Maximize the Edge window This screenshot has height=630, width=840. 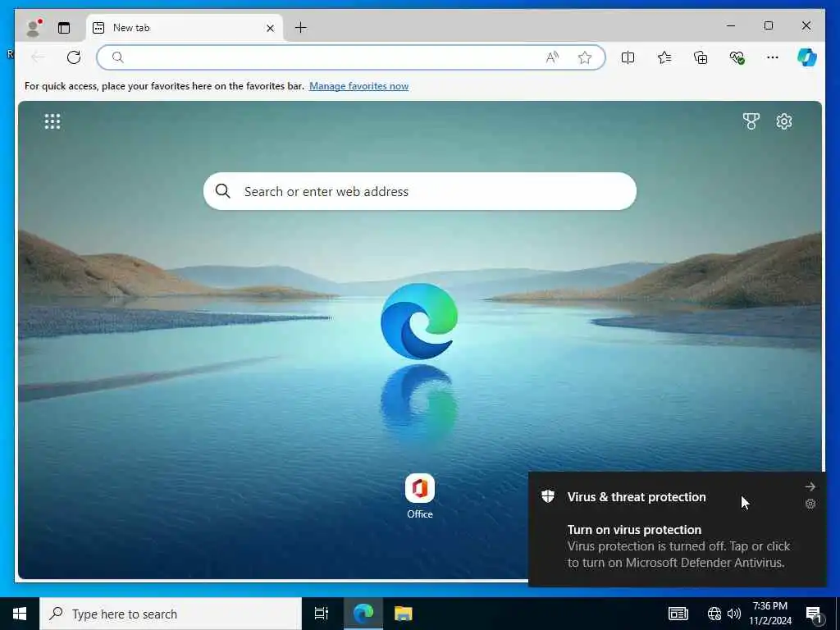tap(768, 25)
